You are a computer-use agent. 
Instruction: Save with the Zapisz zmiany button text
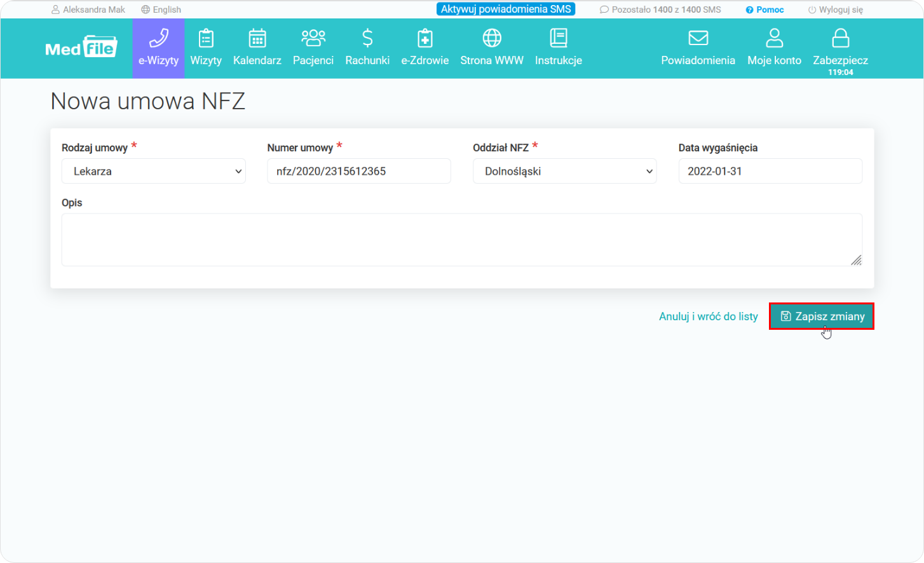click(x=830, y=316)
